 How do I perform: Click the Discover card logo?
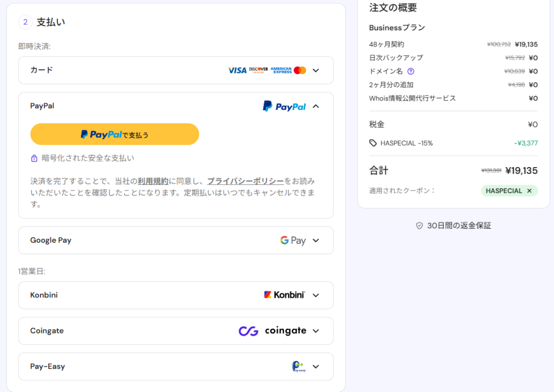tap(258, 70)
